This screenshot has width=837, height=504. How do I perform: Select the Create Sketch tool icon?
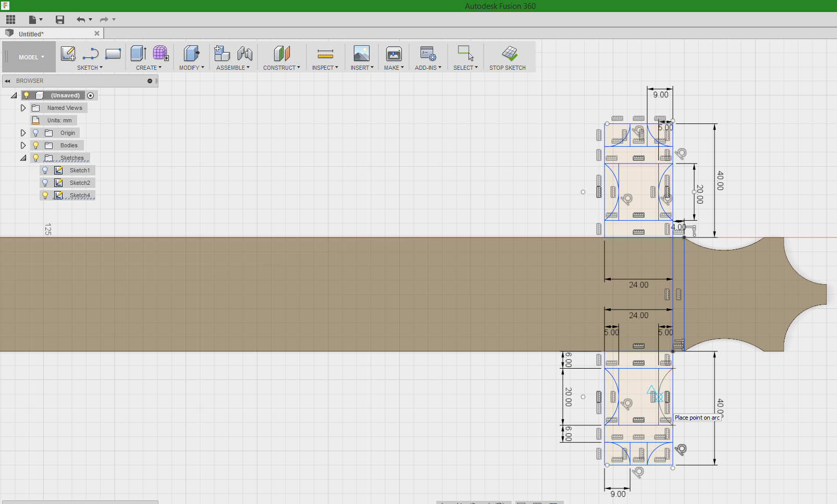point(68,54)
